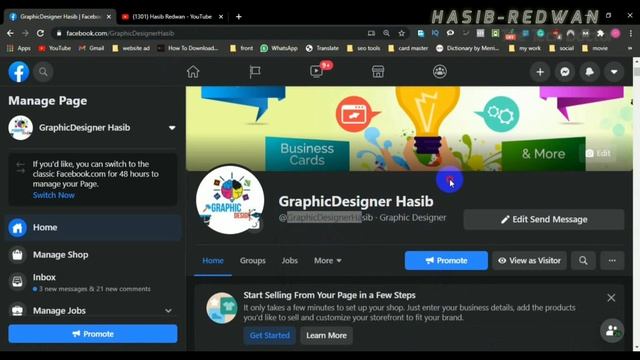Open the account dropdown arrow
The width and height of the screenshot is (640, 360).
click(x=614, y=72)
